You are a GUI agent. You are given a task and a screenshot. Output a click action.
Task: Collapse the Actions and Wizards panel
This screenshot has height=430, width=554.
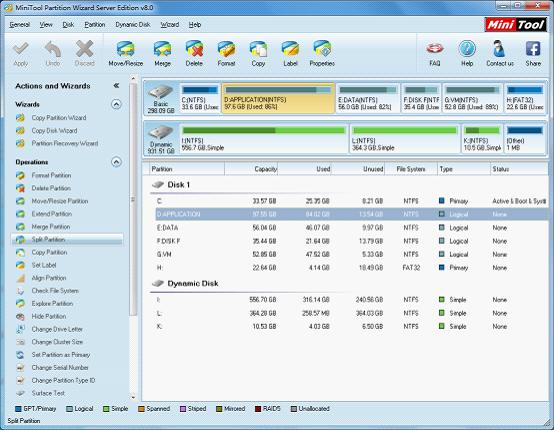coord(116,86)
